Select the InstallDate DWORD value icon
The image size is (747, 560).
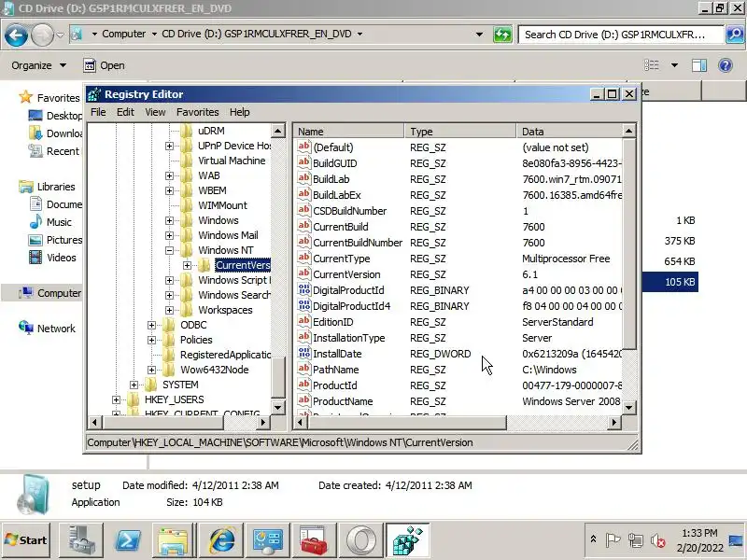(304, 353)
